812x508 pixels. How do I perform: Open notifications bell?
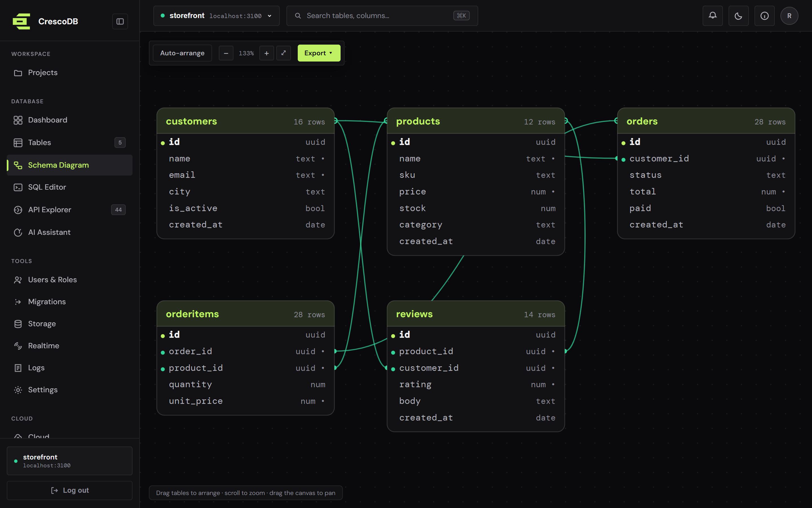click(x=713, y=16)
